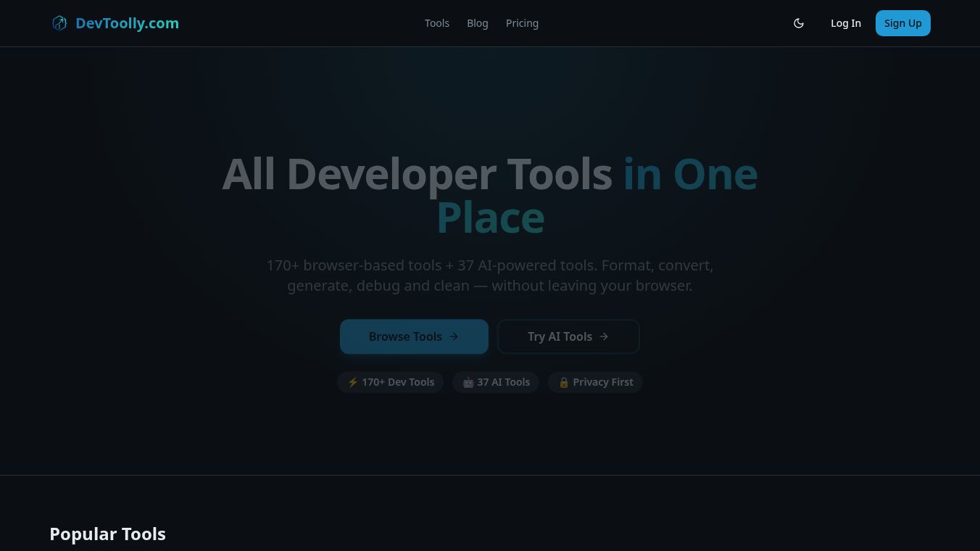Click the DevToolly.com globe logo icon

point(59,22)
